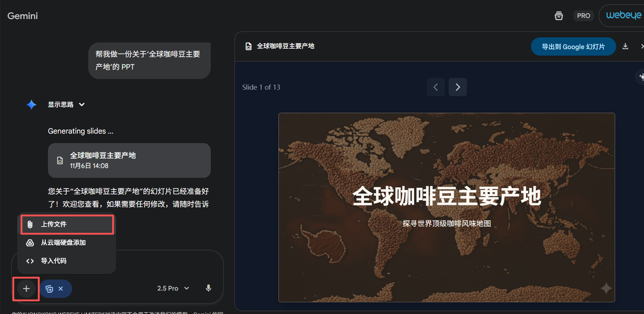Click 导出到 Google 幻灯片 button

(573, 46)
